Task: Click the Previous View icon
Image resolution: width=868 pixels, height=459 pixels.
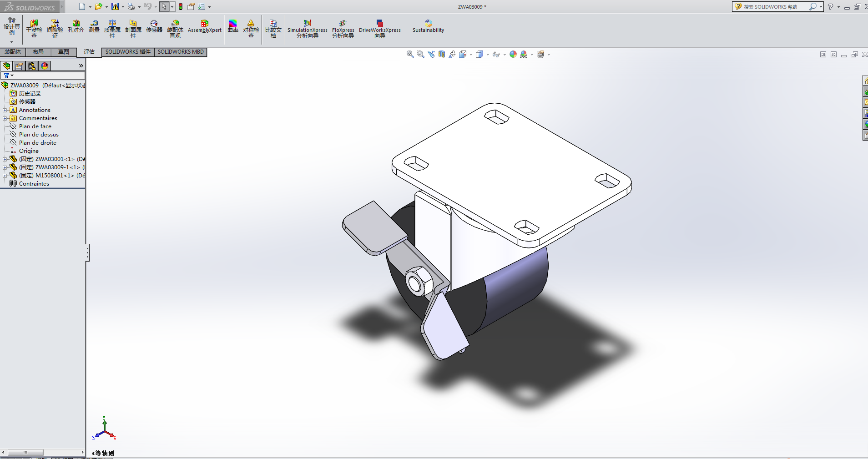Action: coord(431,55)
